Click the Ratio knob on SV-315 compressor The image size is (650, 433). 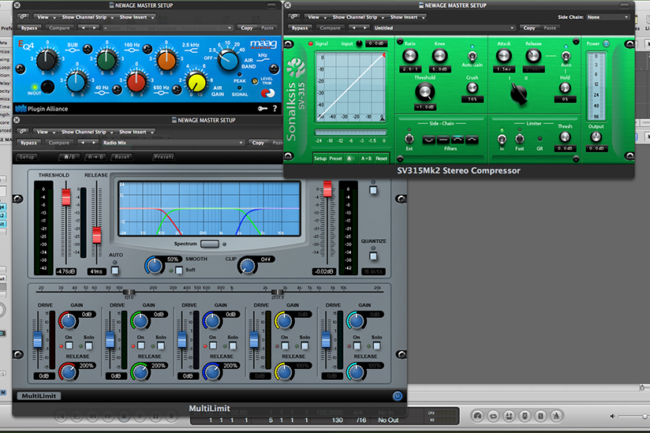click(x=409, y=54)
